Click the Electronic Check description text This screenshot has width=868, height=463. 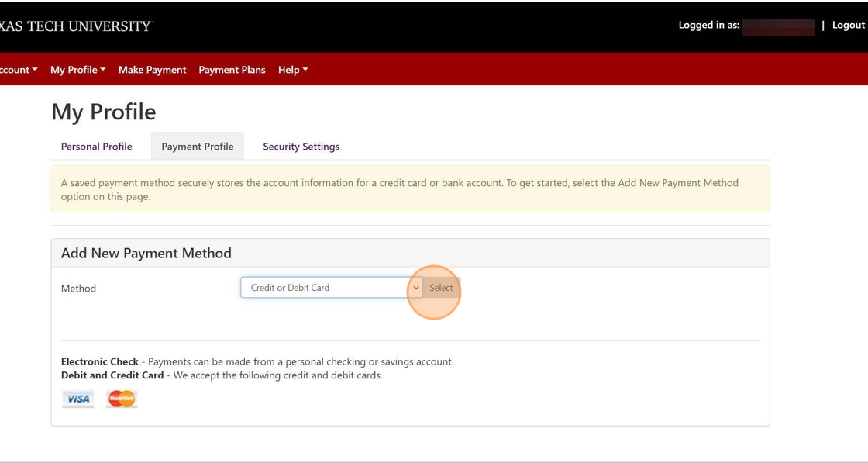click(257, 361)
